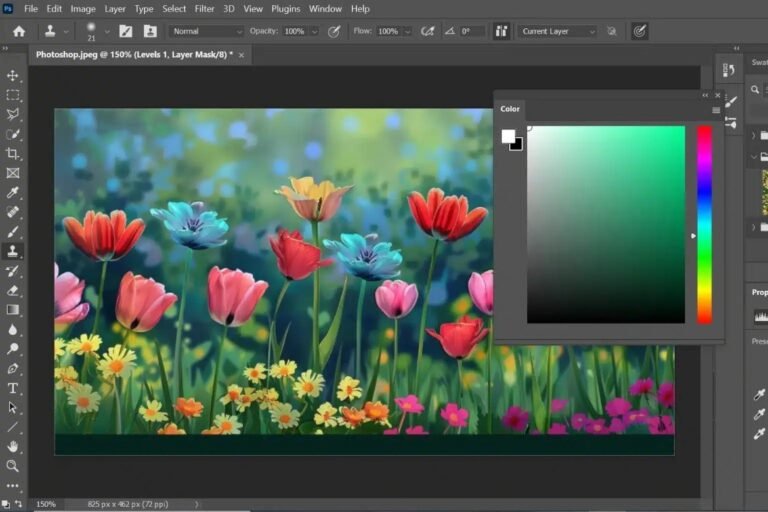Click the Home icon in options bar
Image resolution: width=768 pixels, height=512 pixels.
tap(18, 31)
